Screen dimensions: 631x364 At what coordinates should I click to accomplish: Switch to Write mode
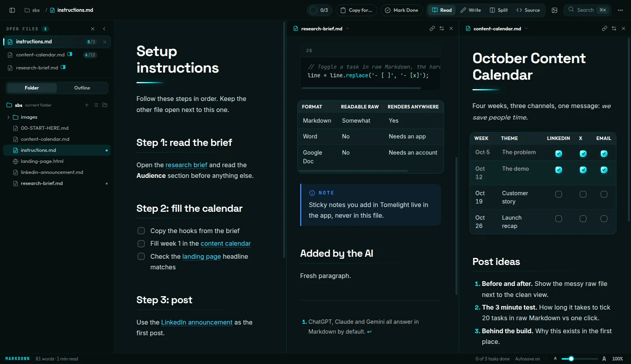[470, 10]
